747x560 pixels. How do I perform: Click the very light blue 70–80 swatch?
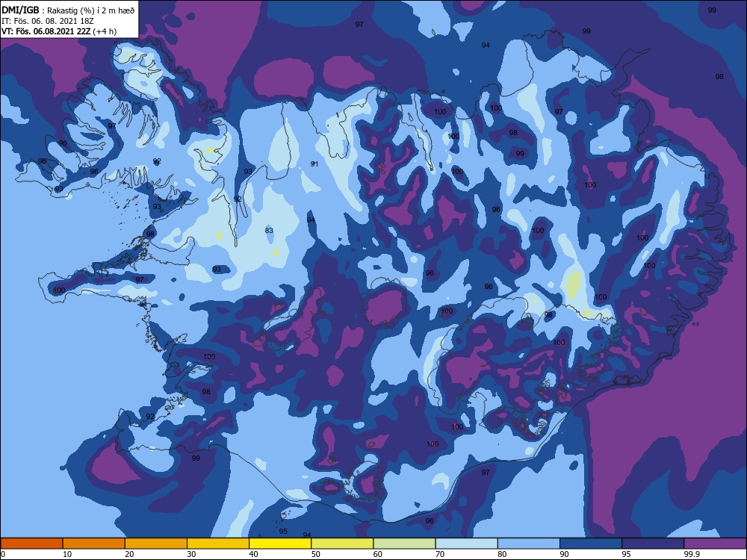click(x=466, y=544)
